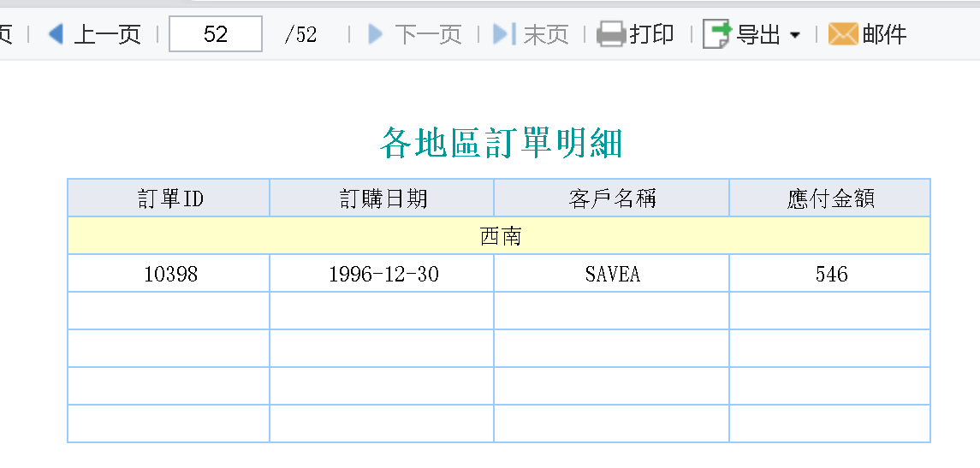Image resolution: width=980 pixels, height=468 pixels.
Task: Click the orange mail envelope icon
Action: pos(843,34)
